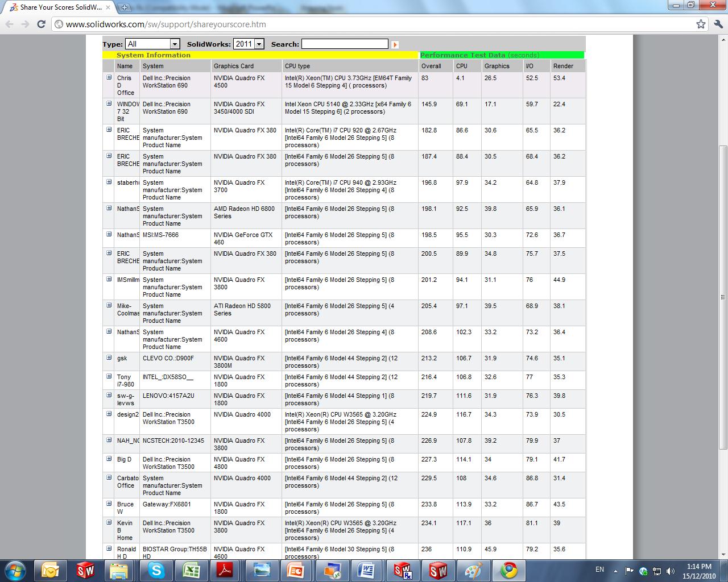Expand the Chris D Office row
Image resolution: width=728 pixels, height=582 pixels.
(x=109, y=77)
